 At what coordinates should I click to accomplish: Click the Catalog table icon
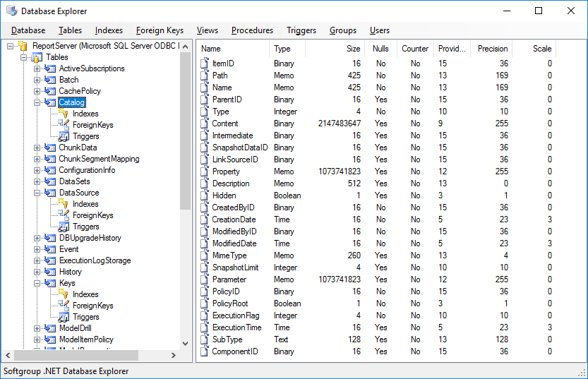pos(50,102)
